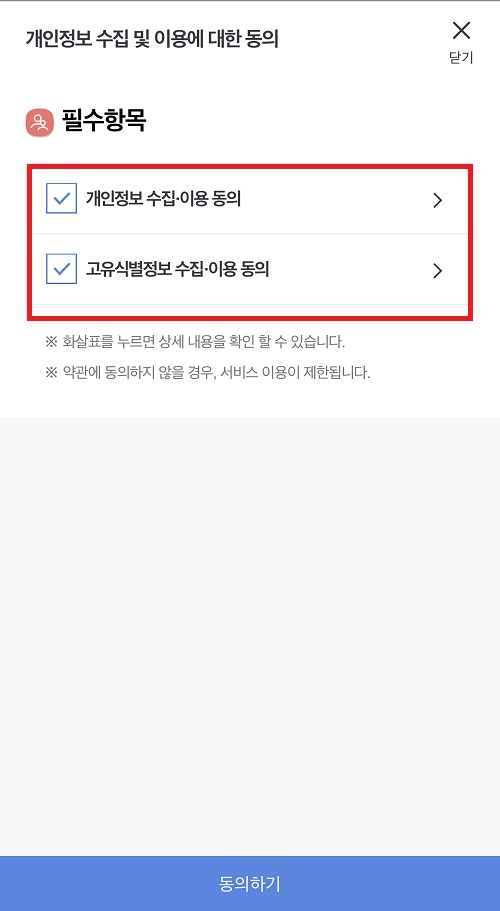Click the 필수항목 section heading
Image resolution: width=500 pixels, height=911 pixels.
pos(103,121)
